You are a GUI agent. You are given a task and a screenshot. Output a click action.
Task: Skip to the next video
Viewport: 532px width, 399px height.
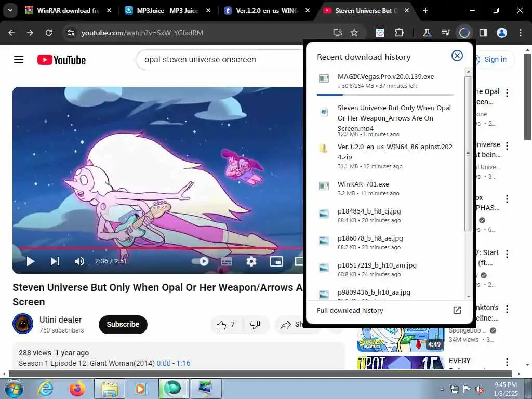tap(55, 261)
